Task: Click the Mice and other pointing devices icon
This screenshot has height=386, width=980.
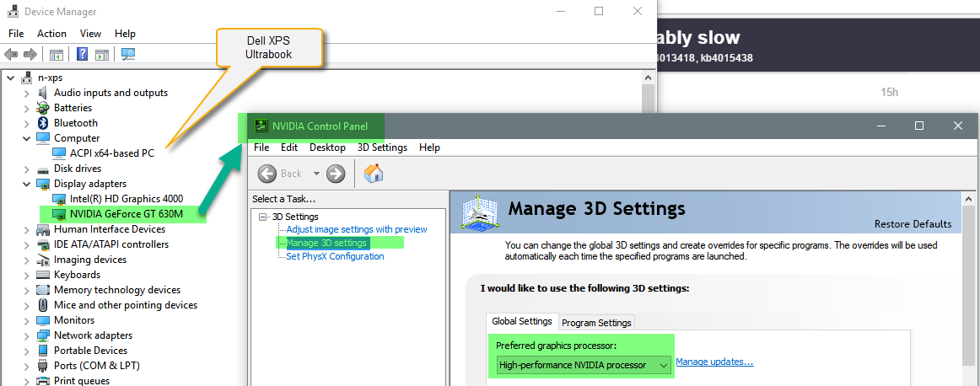Action: tap(43, 305)
